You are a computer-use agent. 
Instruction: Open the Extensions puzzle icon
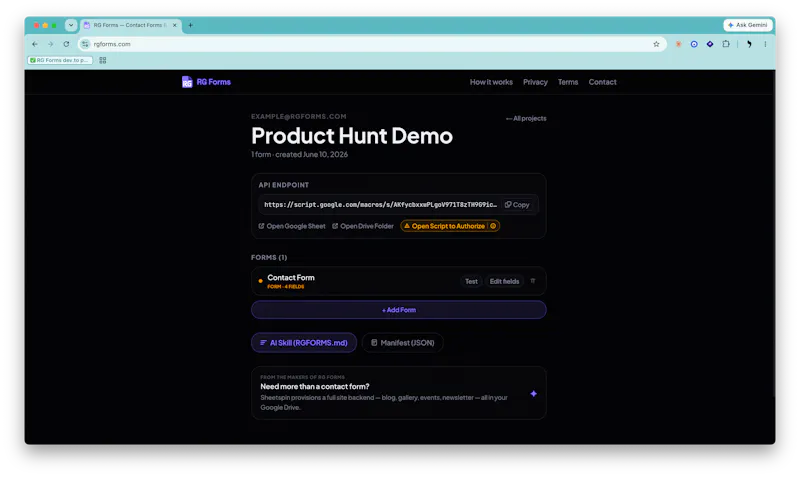tap(726, 44)
